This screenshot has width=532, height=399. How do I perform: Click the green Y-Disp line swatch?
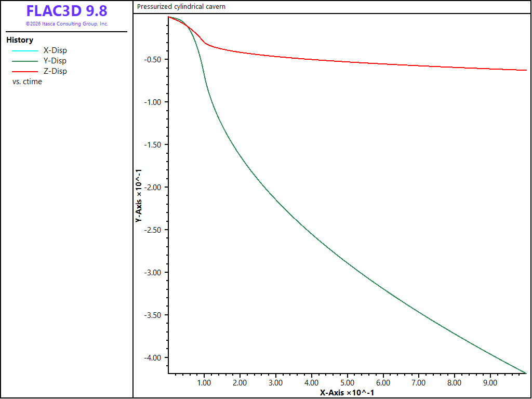tap(25, 61)
